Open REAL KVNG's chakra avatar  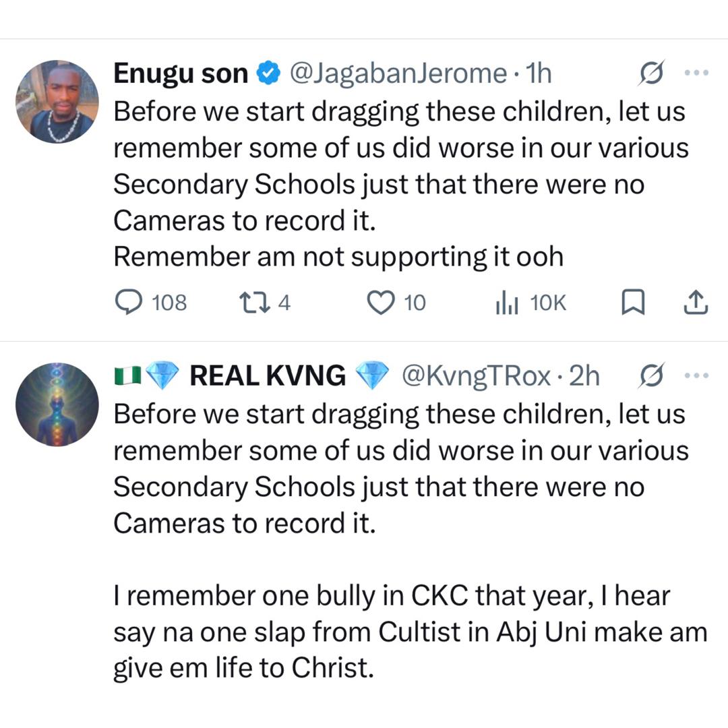[x=57, y=404]
